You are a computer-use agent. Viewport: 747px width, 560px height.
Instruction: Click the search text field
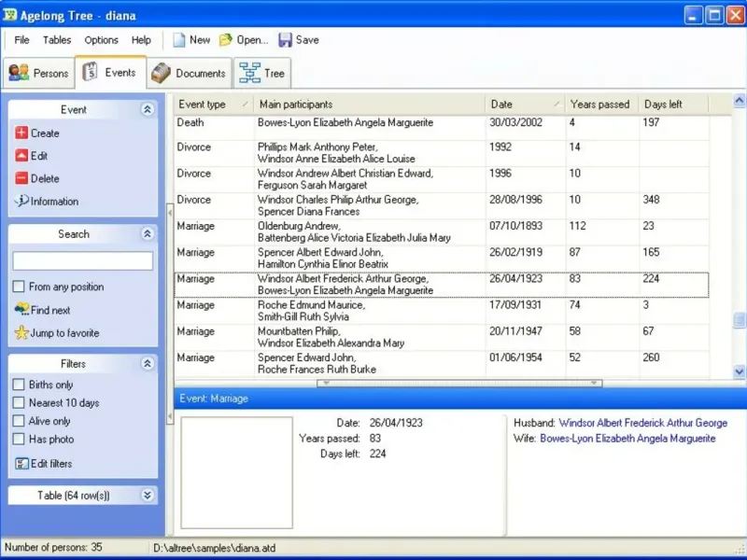click(83, 261)
